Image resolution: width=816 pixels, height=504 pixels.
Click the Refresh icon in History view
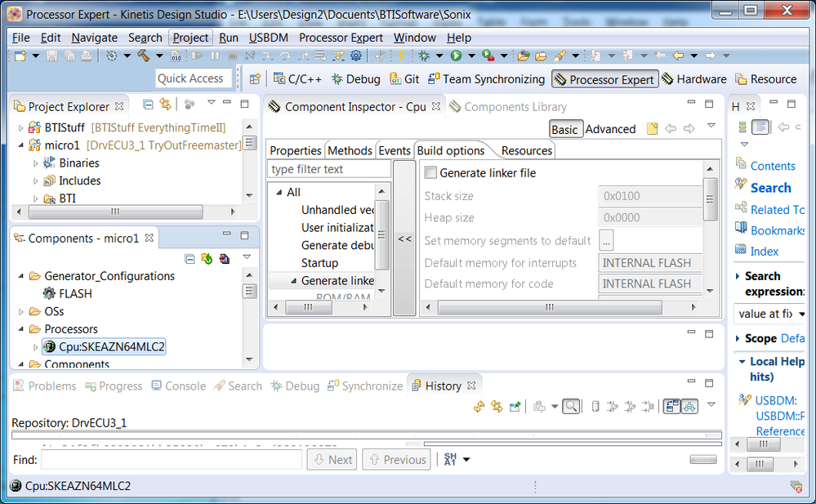[479, 406]
